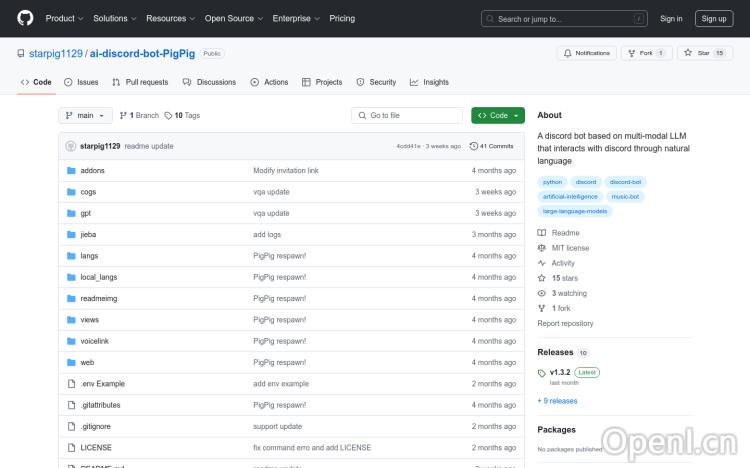
Task: Expand the Product menu
Action: click(x=64, y=18)
